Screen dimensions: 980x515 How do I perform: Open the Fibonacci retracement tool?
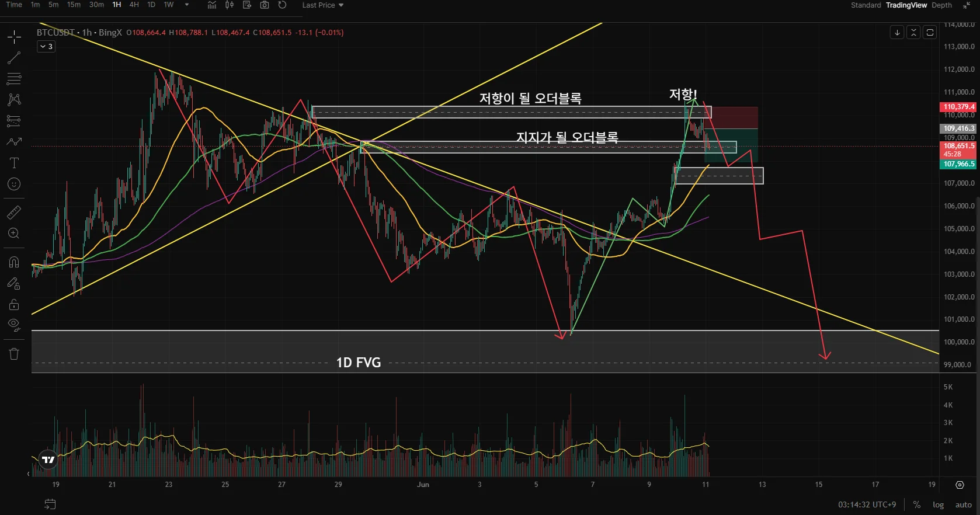[14, 79]
